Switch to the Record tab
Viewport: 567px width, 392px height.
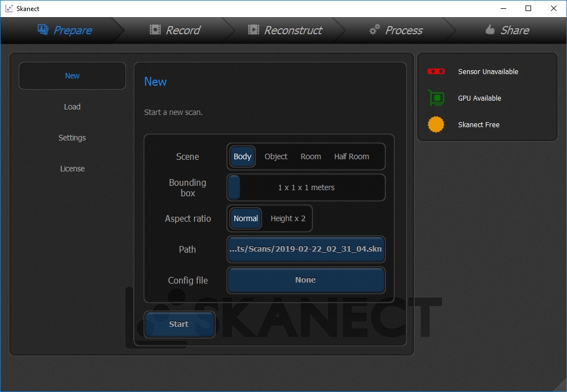[x=175, y=30]
